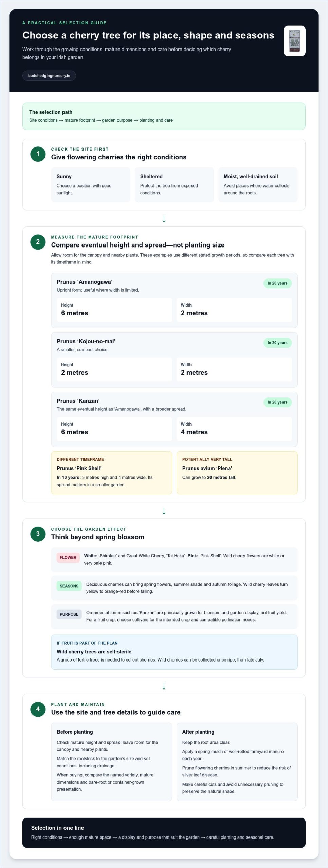Open the Moist, well-drained soil card
328x868 pixels.
pos(258,185)
